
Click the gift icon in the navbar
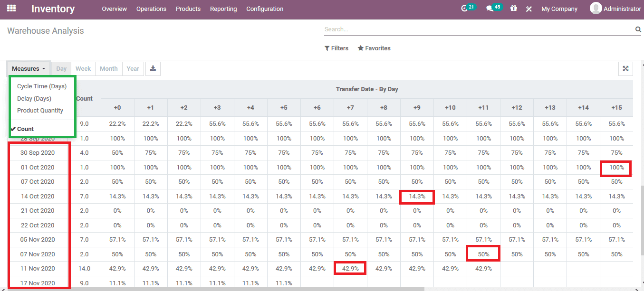coord(513,9)
